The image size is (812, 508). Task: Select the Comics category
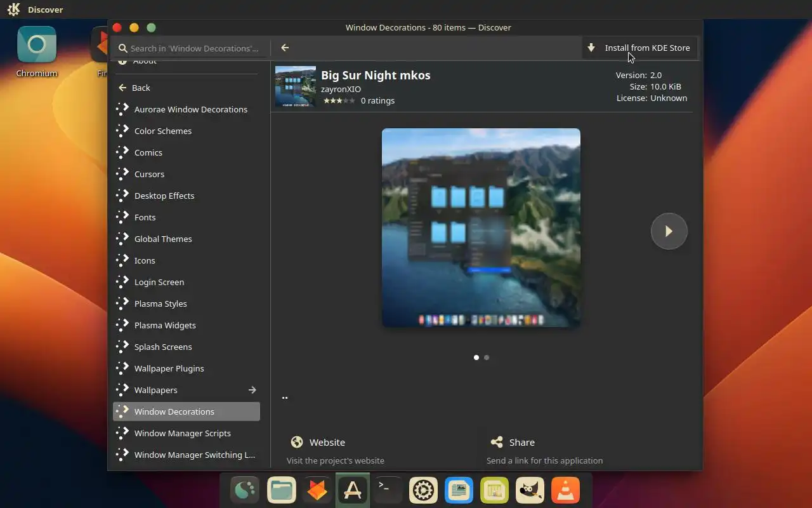(187, 152)
